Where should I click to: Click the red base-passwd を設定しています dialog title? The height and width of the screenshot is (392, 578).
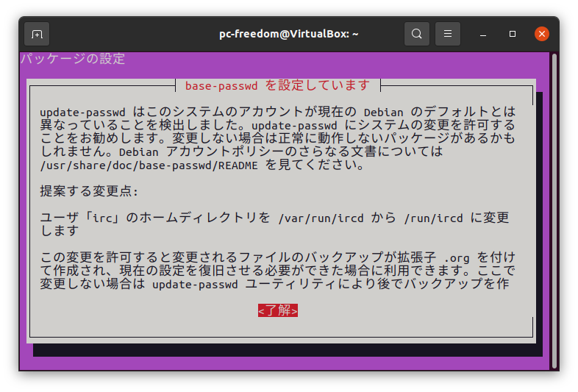tap(277, 85)
